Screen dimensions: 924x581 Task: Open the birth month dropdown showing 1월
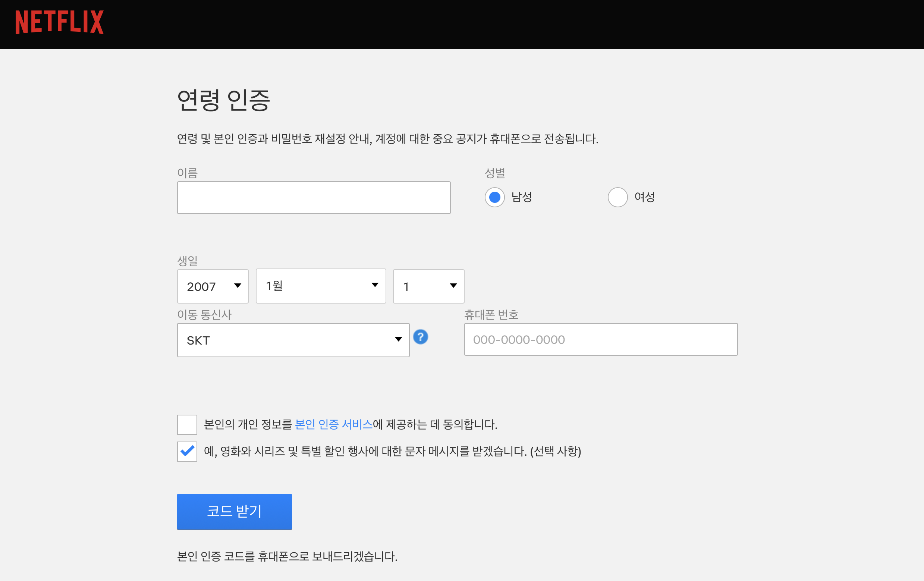pos(321,286)
